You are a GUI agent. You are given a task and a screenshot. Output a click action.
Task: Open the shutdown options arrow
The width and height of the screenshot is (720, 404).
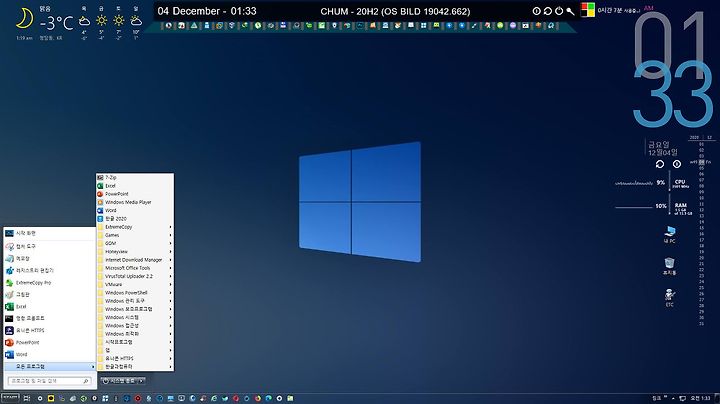141,381
